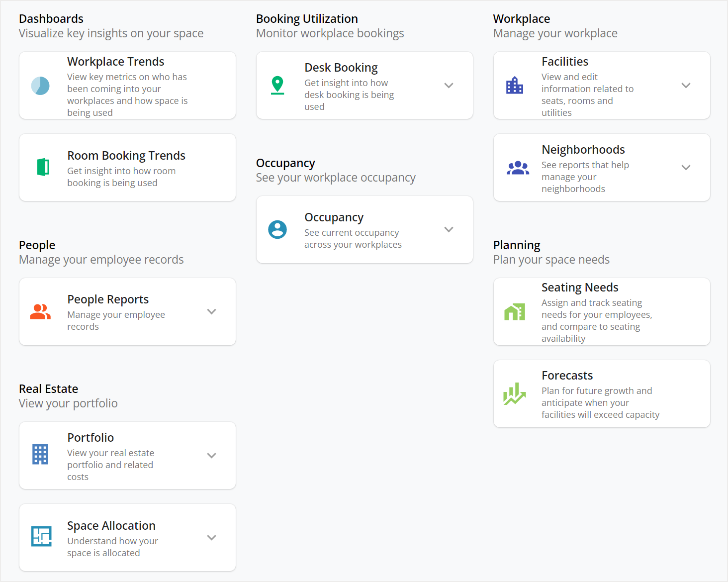This screenshot has height=582, width=728.
Task: Click the Portfolio building grid icon
Action: coord(40,455)
